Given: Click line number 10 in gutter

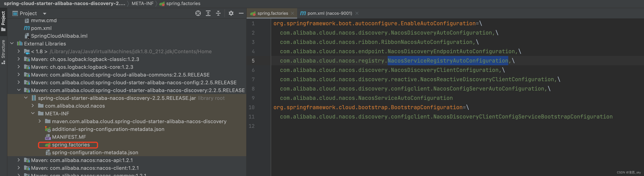Looking at the screenshot, I should point(252,107).
